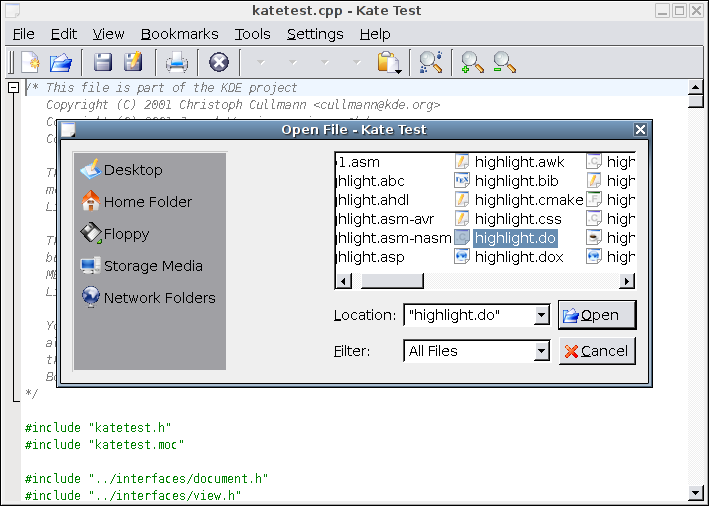The image size is (709, 506).
Task: Click the Open folder toolbar icon
Action: coord(61,62)
